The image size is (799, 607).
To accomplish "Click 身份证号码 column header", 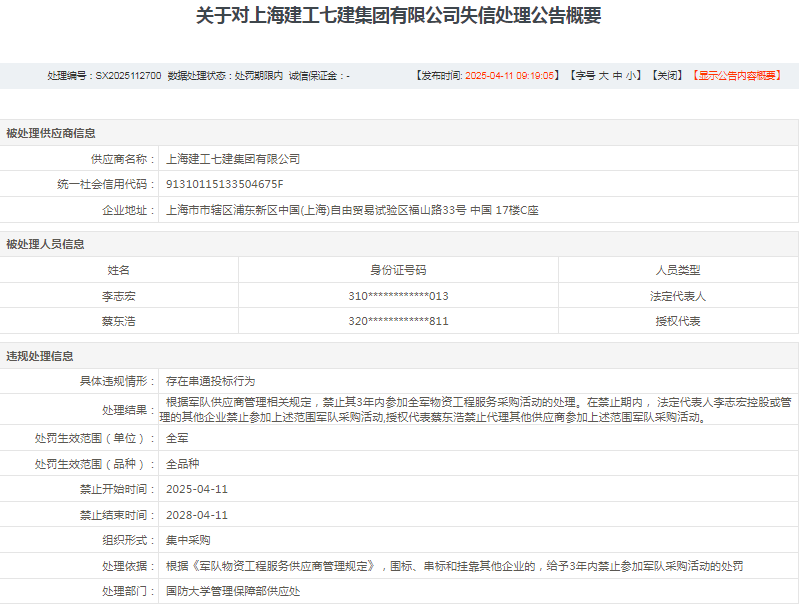I will (398, 270).
